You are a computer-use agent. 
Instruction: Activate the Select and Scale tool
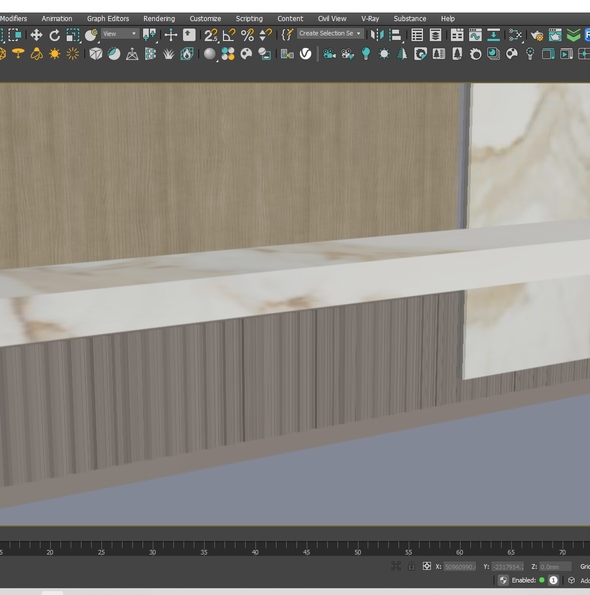(72, 35)
